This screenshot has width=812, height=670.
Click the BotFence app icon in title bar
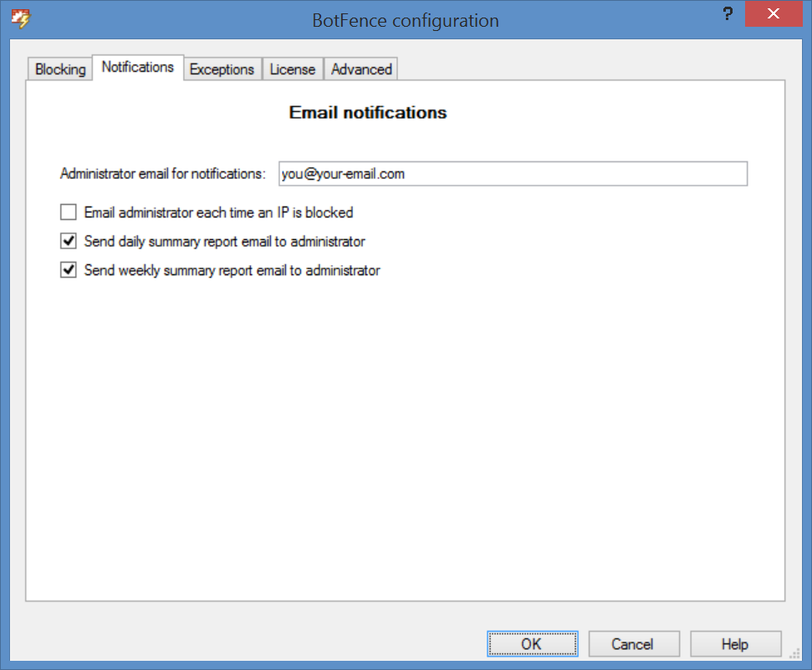coord(19,19)
